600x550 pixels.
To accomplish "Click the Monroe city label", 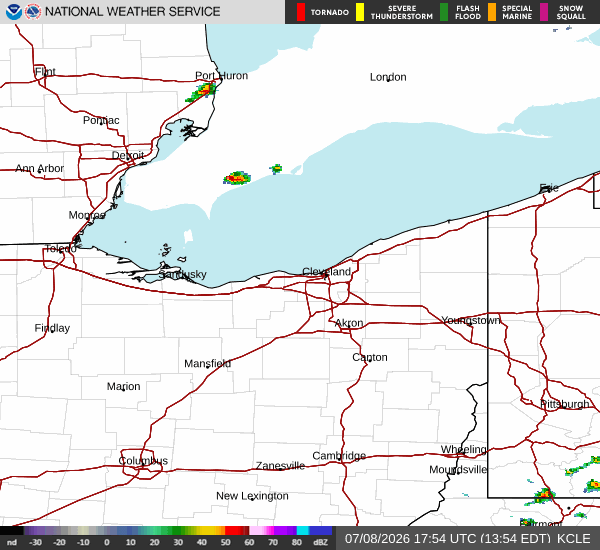I will 87,215.
